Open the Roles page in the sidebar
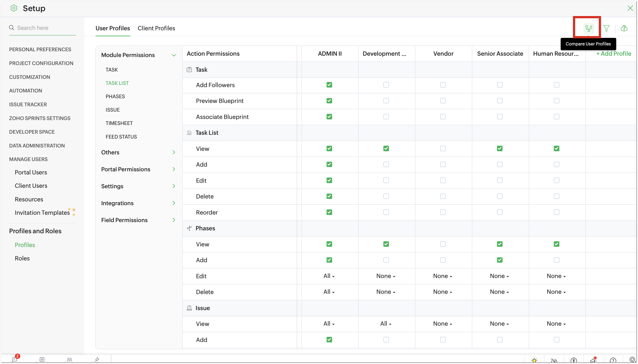This screenshot has width=638, height=364. pos(22,258)
